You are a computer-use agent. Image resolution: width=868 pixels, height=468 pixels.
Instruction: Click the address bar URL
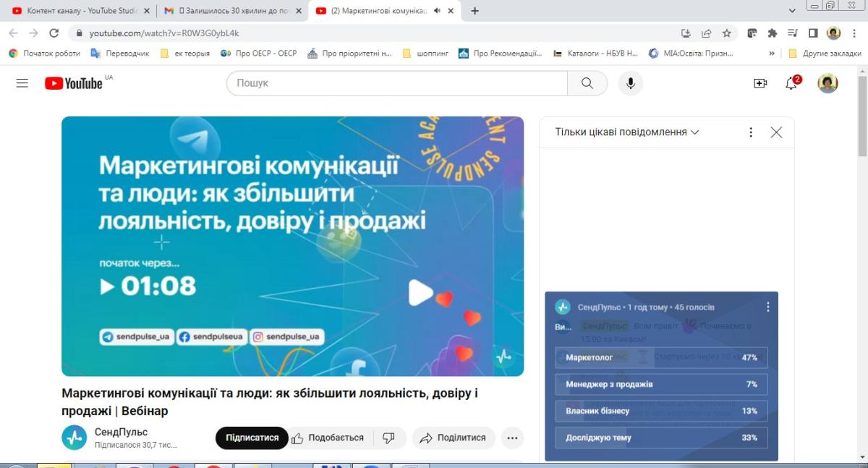click(x=164, y=33)
